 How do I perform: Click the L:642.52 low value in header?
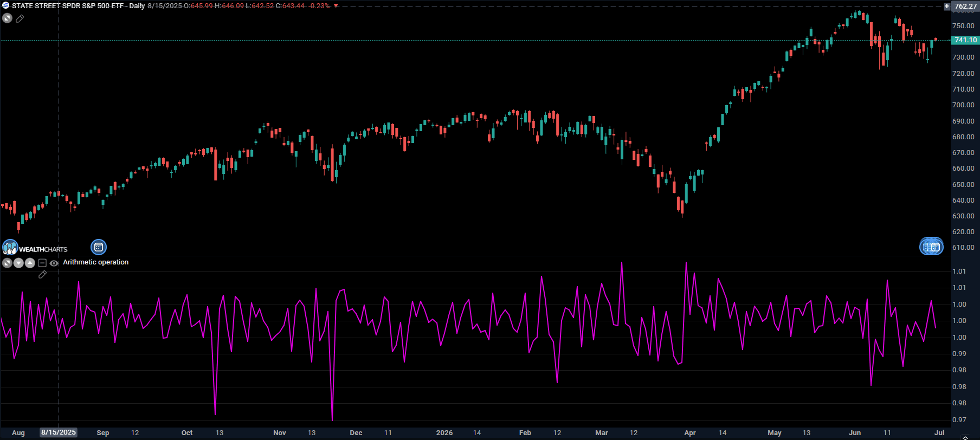[260, 6]
